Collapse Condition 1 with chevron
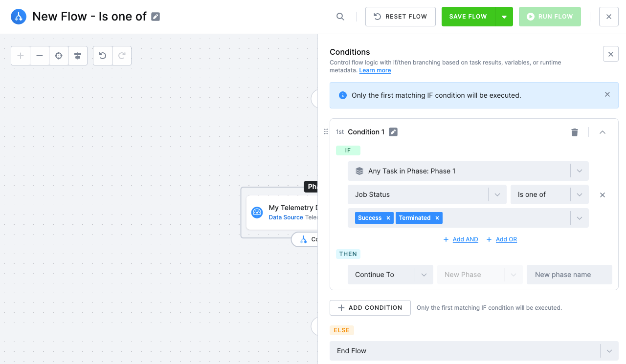This screenshot has height=364, width=626. point(603,132)
